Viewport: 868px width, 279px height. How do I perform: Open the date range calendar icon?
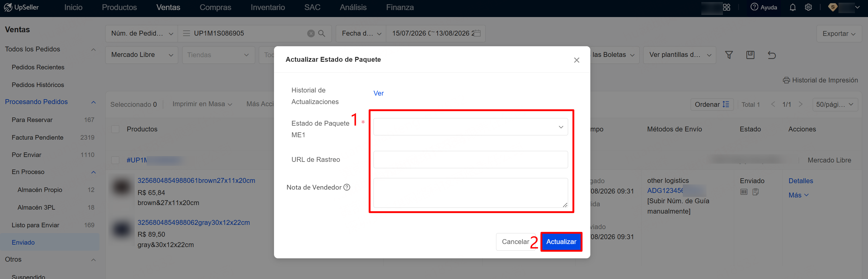click(477, 33)
